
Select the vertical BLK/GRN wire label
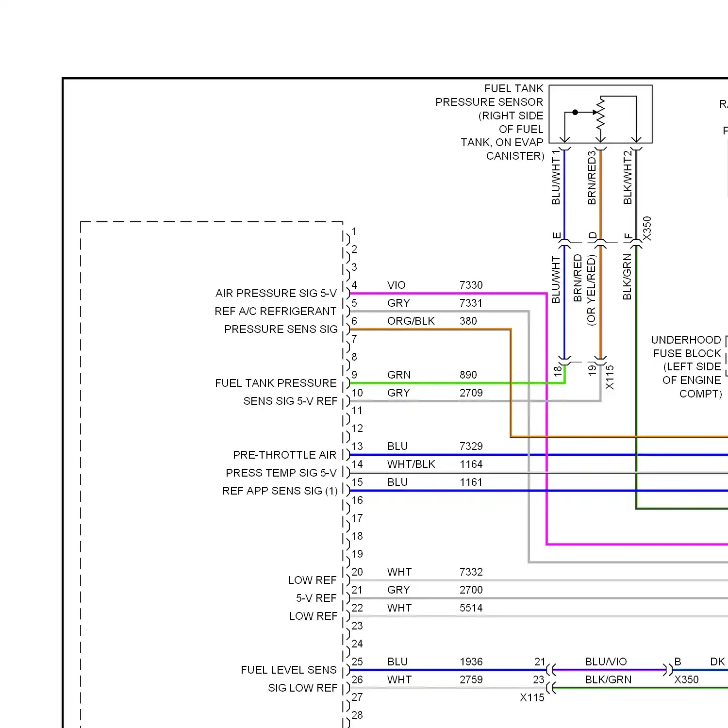(627, 277)
